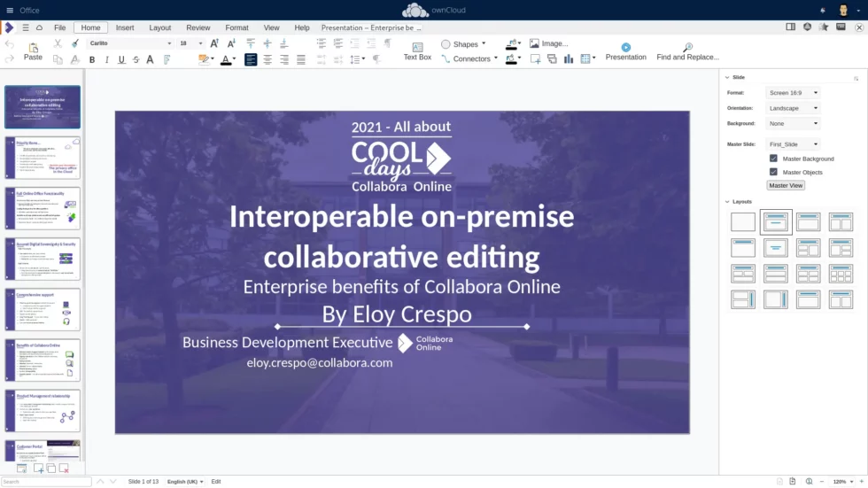Viewport: 868px width, 488px height.
Task: Open the highlight color dropdown arrow
Action: [213, 59]
